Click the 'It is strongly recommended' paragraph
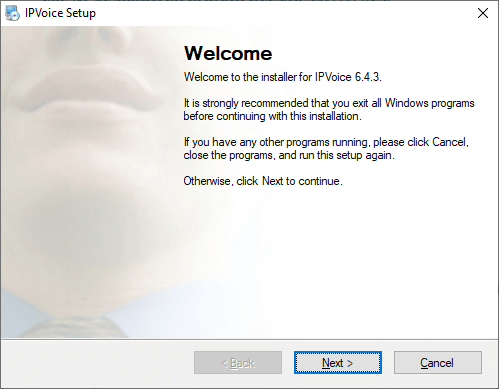The image size is (499, 389). pos(329,110)
